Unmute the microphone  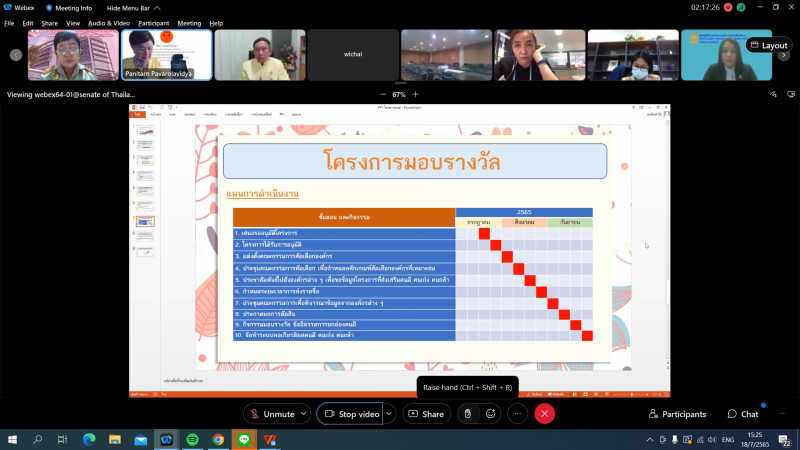[x=272, y=414]
